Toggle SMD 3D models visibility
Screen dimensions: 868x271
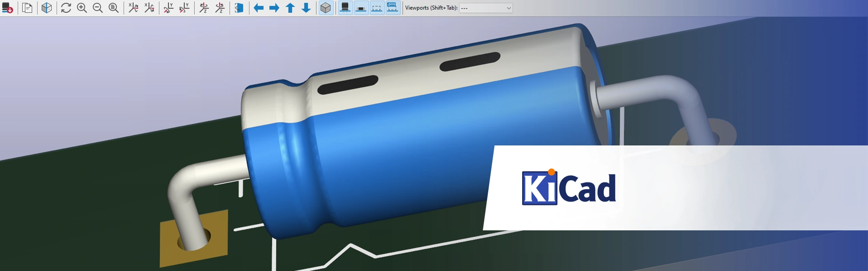point(361,8)
